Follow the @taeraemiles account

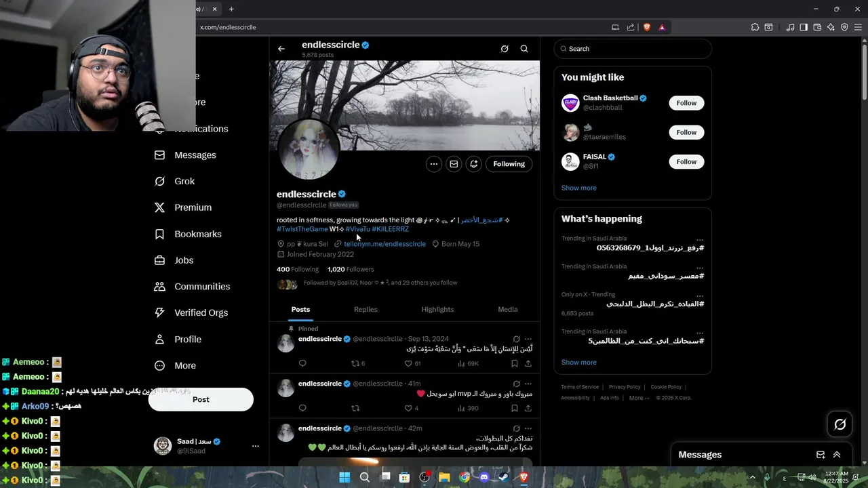686,132
